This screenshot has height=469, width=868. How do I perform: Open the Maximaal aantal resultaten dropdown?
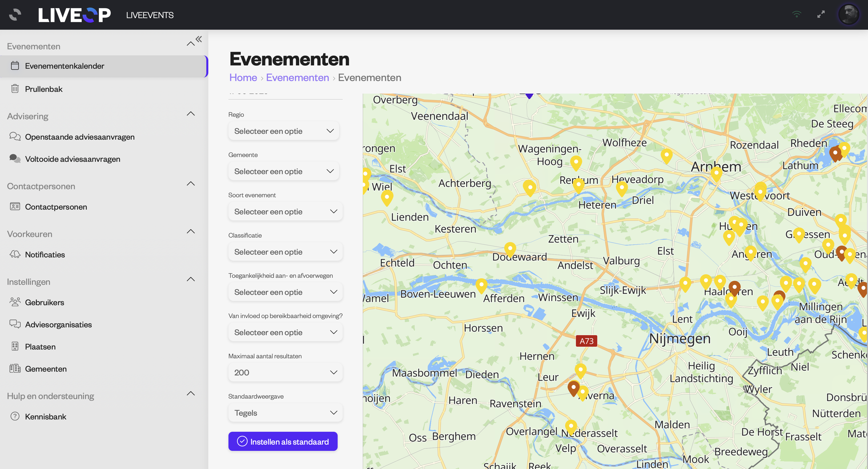click(285, 372)
